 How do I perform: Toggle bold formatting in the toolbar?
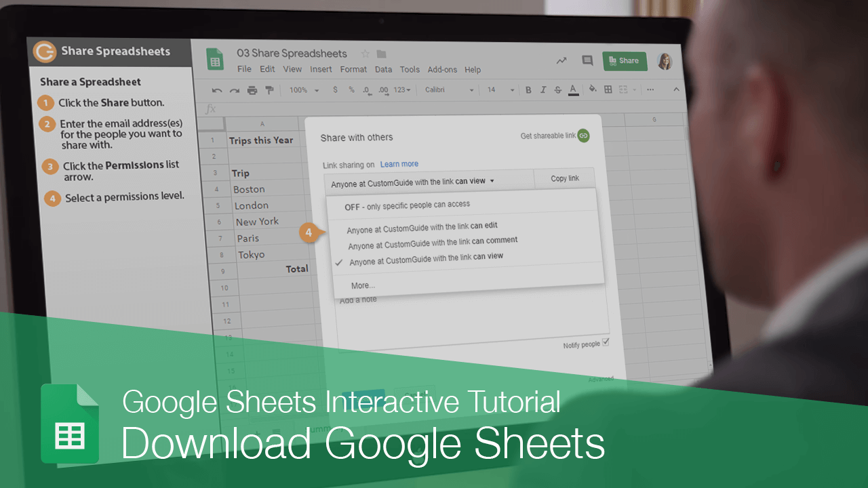coord(528,89)
